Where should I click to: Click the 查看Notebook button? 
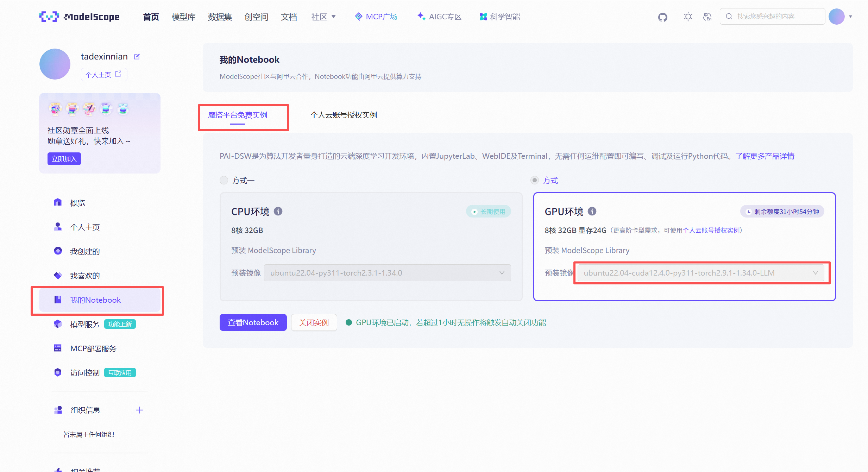pyautogui.click(x=253, y=322)
